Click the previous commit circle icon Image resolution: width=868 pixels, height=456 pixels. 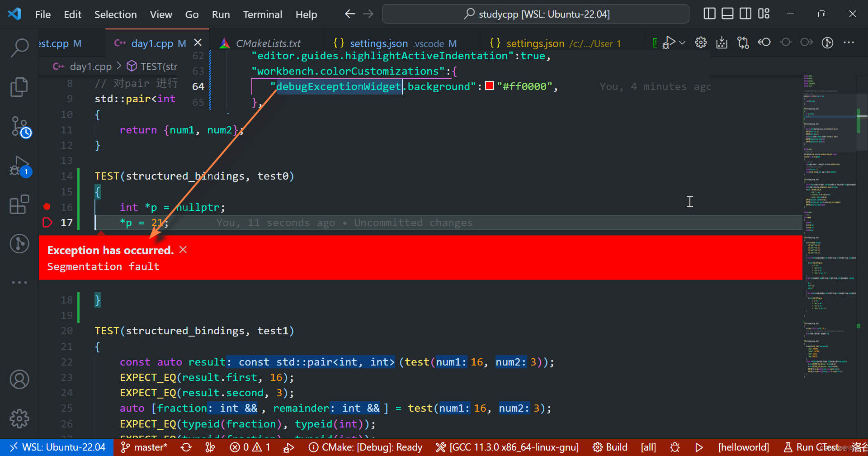[786, 43]
